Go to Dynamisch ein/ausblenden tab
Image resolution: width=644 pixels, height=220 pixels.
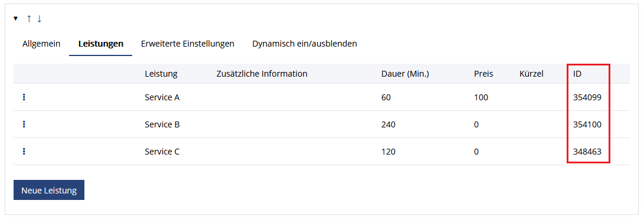pos(305,44)
